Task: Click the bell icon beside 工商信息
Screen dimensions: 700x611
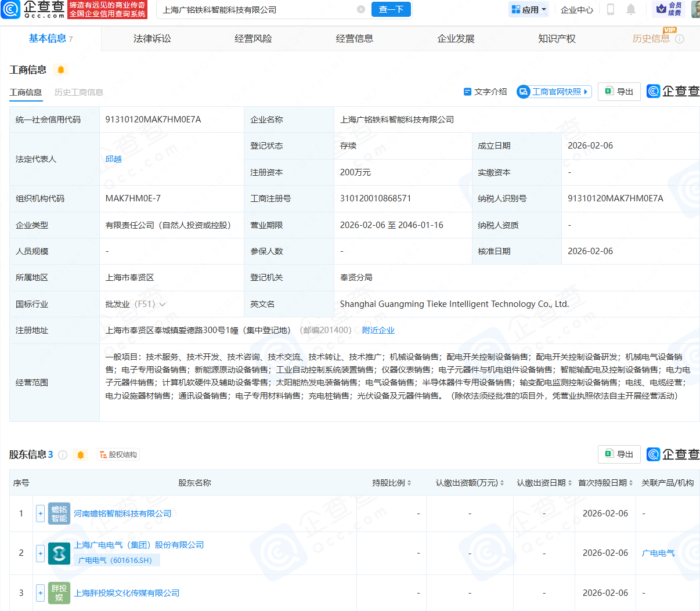Action: tap(61, 70)
